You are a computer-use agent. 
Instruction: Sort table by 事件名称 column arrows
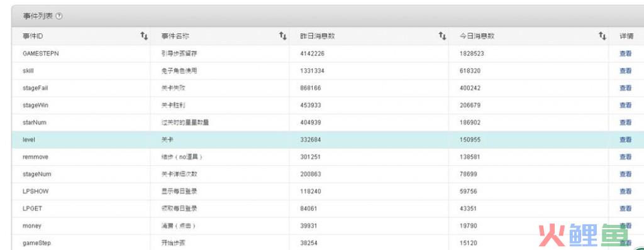(x=282, y=36)
